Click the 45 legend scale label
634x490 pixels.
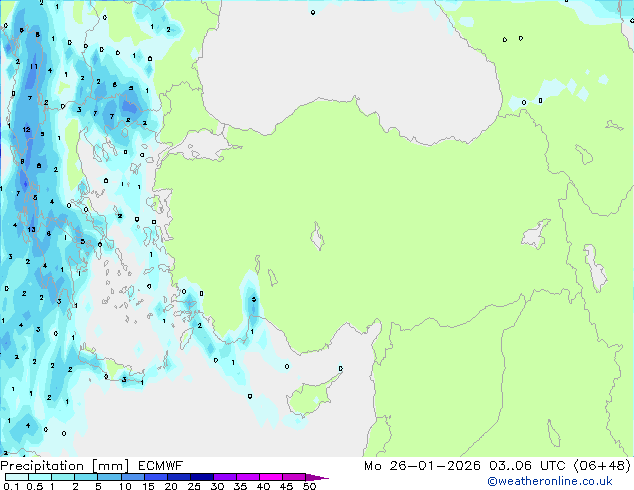[x=286, y=486]
